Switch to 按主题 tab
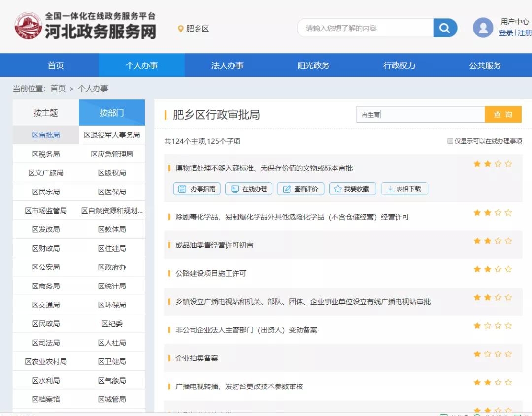 [46, 113]
